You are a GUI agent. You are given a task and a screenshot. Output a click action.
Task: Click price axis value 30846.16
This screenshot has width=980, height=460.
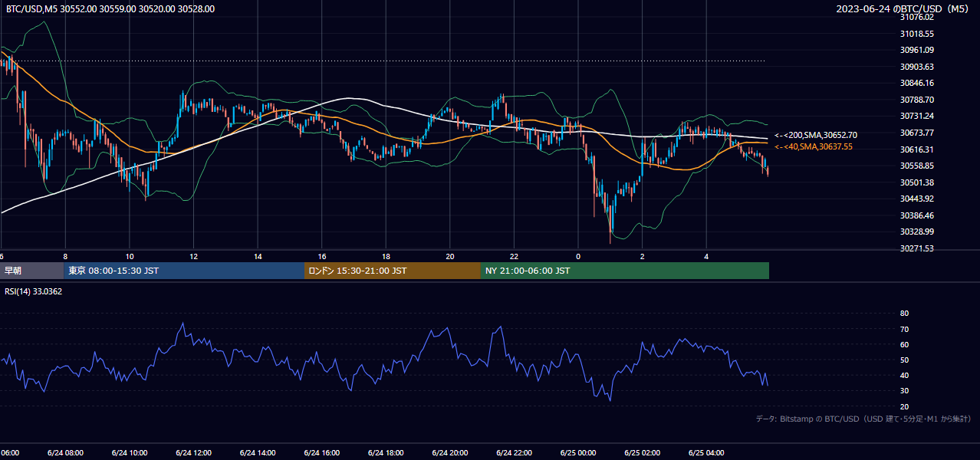(x=916, y=83)
